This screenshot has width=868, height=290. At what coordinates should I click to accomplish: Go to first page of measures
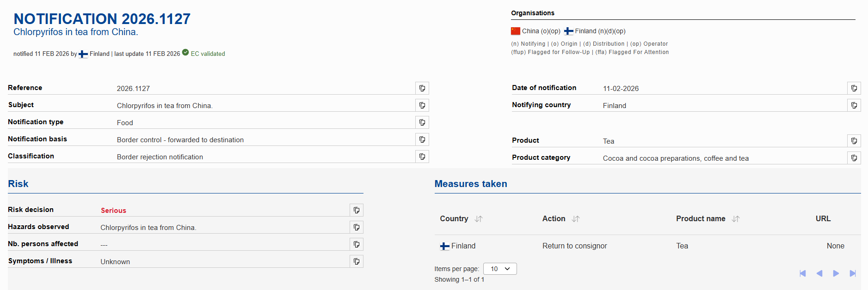[x=803, y=273]
